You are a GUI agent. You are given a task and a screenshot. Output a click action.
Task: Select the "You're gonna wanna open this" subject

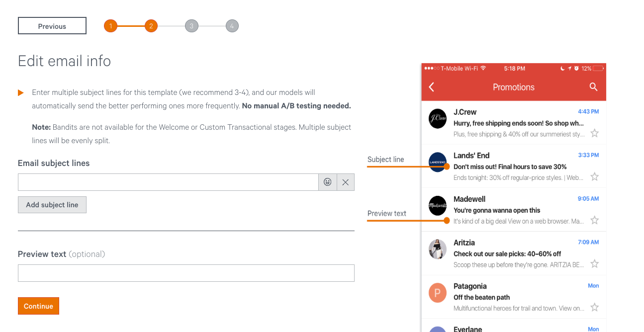click(497, 210)
